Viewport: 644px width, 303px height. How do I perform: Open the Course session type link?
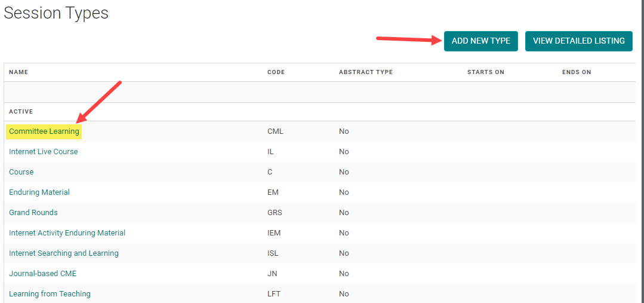coord(21,172)
